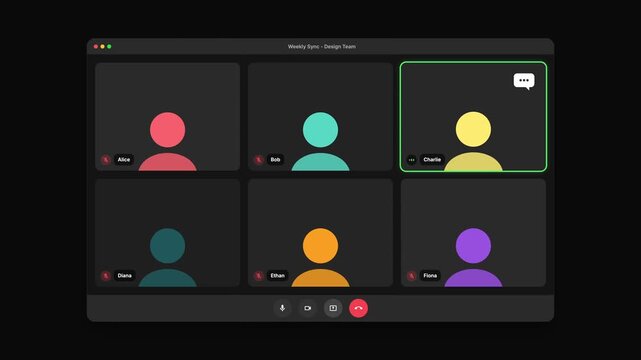Close the window with the red button
641x360 pixels.
96,47
